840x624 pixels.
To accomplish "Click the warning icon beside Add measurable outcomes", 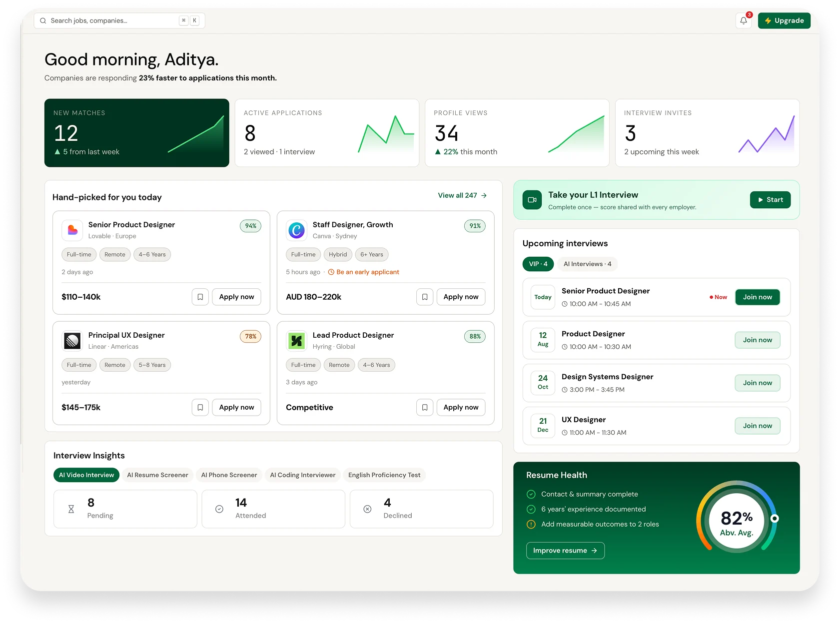I will [x=531, y=524].
